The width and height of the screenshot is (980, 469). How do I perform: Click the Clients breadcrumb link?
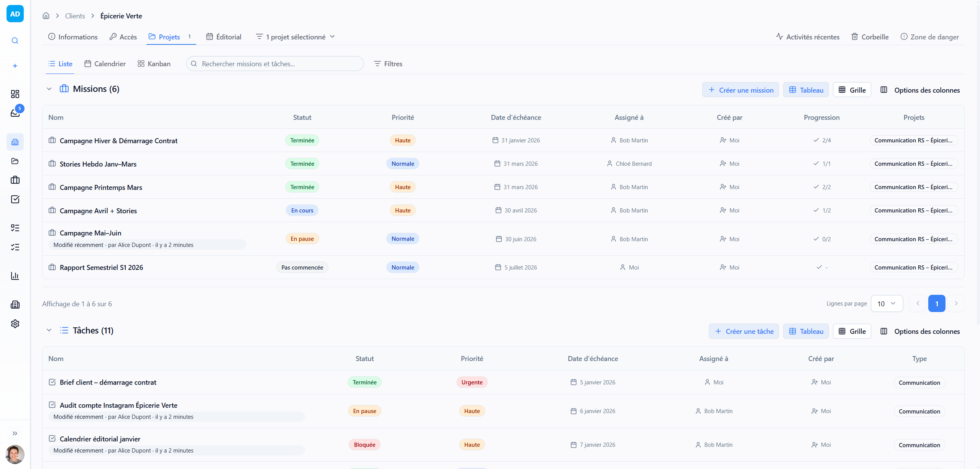click(75, 16)
